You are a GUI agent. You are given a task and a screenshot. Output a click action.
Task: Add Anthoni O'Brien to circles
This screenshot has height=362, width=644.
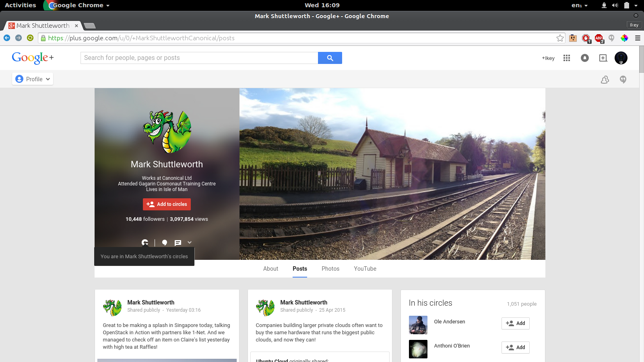515,348
